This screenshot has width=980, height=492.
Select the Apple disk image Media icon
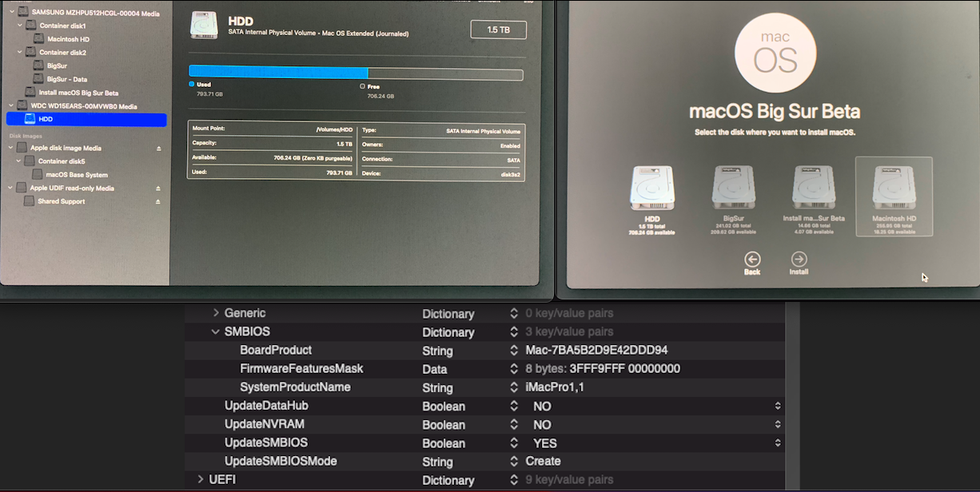tap(22, 148)
